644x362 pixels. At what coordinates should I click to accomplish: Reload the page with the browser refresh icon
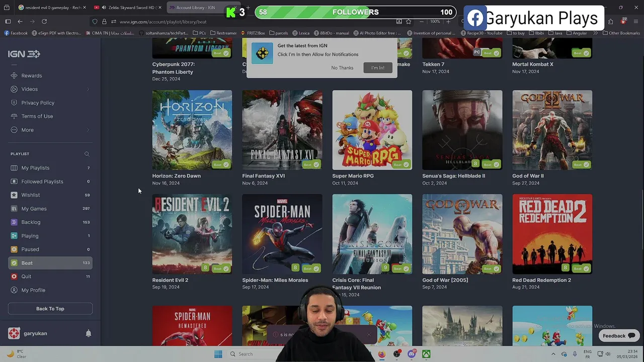pos(44,22)
